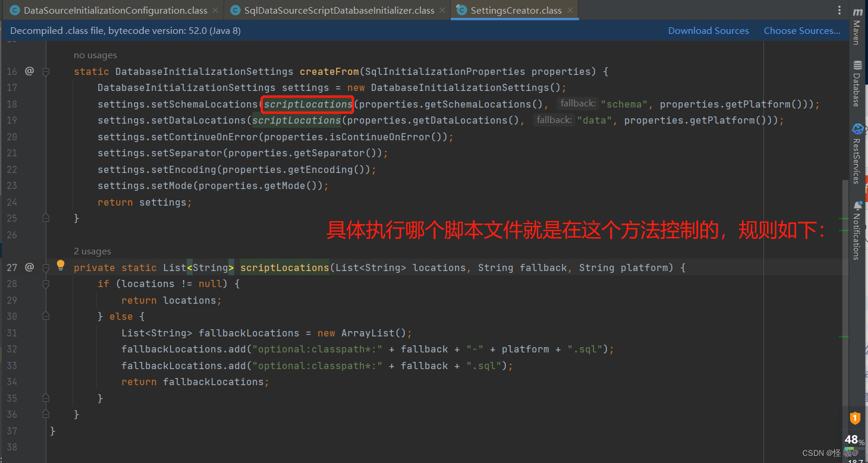Viewport: 868px width, 463px height.
Task: Click the fold end marker on line 25
Action: [x=46, y=218]
